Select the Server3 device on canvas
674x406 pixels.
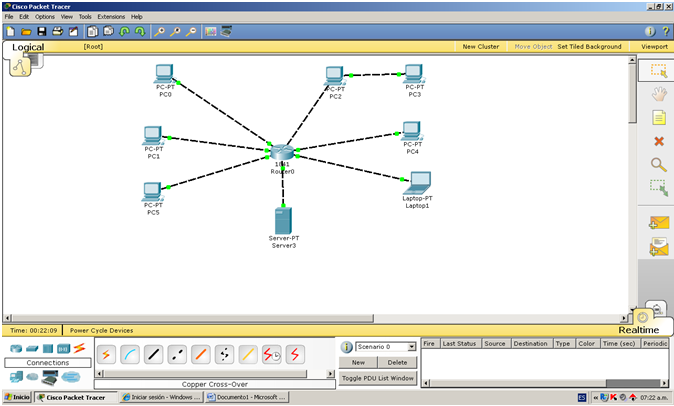click(x=283, y=221)
